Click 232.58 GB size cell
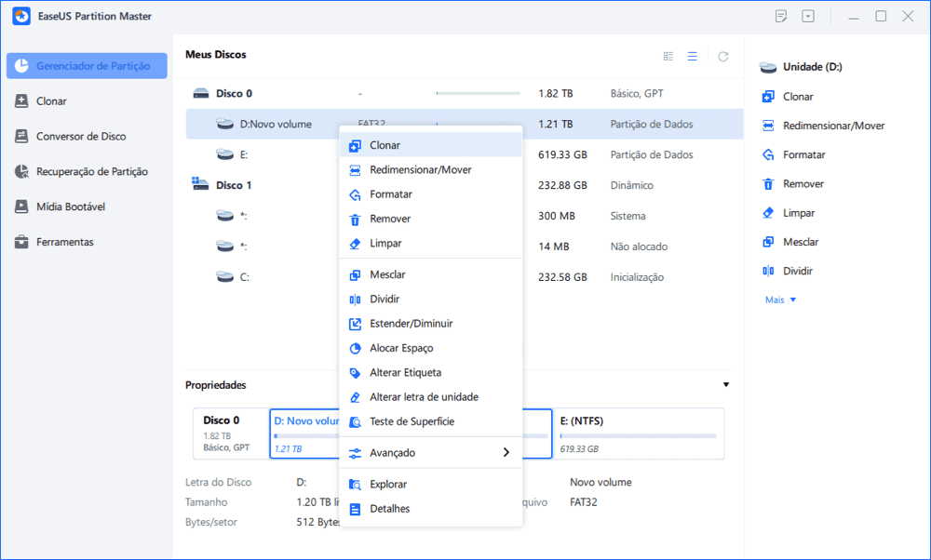The height and width of the screenshot is (560, 931). coord(562,277)
